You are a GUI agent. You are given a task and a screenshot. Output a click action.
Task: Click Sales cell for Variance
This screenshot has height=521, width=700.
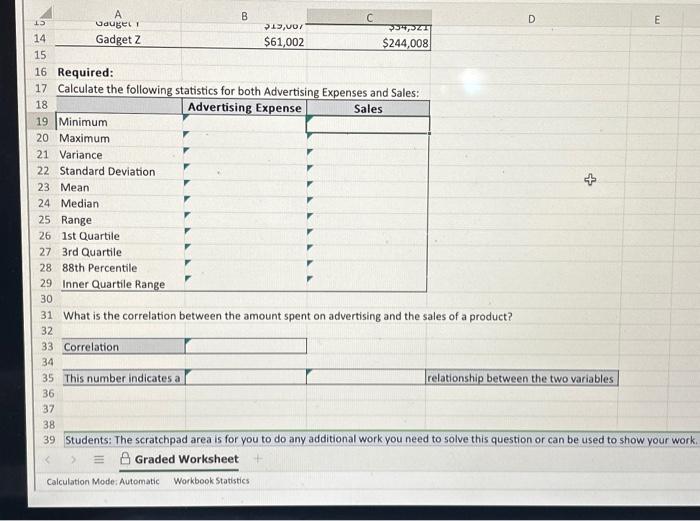coord(368,157)
